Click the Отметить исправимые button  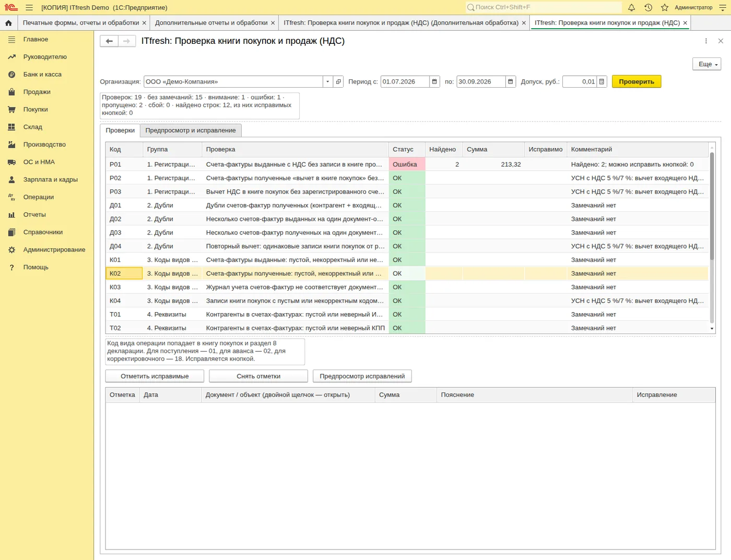point(155,376)
